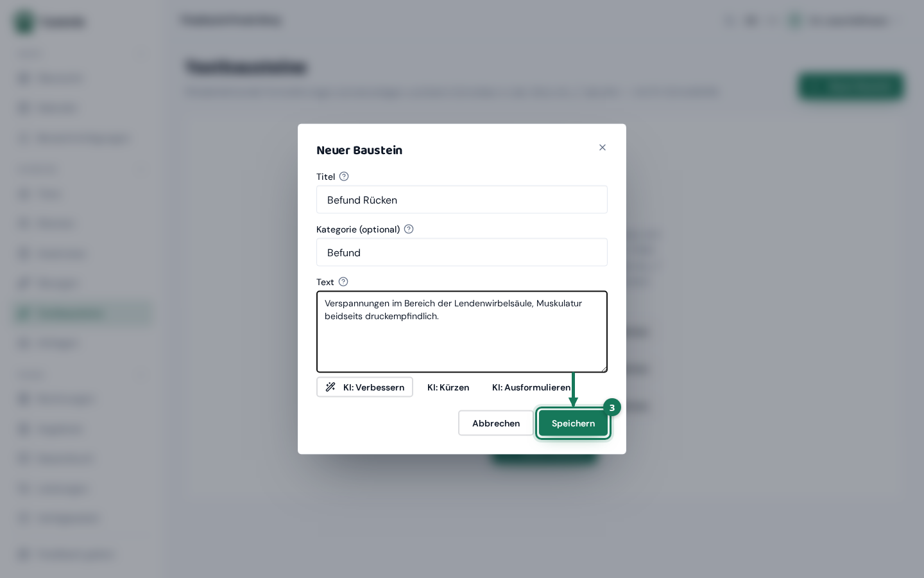
Task: Click into the Kategorie field showing Befund
Action: click(462, 252)
